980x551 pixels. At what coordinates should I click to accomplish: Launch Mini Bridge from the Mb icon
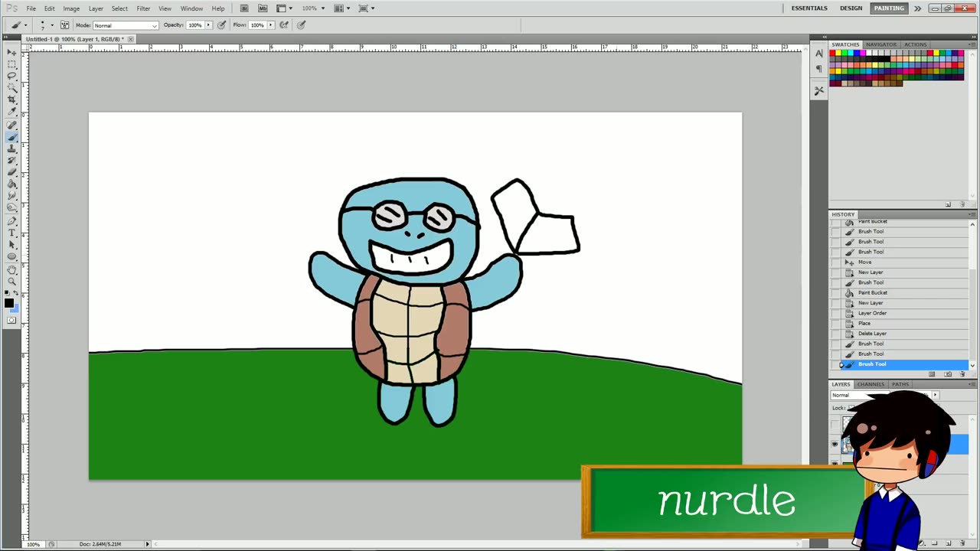pyautogui.click(x=263, y=8)
